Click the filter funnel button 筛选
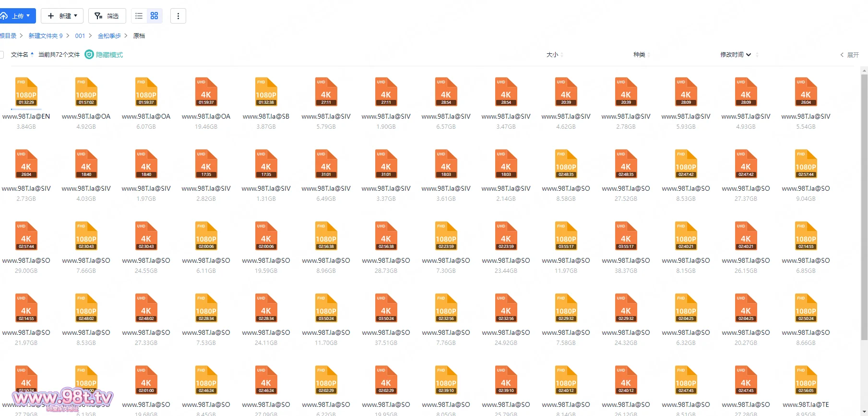This screenshot has height=416, width=868. (x=107, y=16)
